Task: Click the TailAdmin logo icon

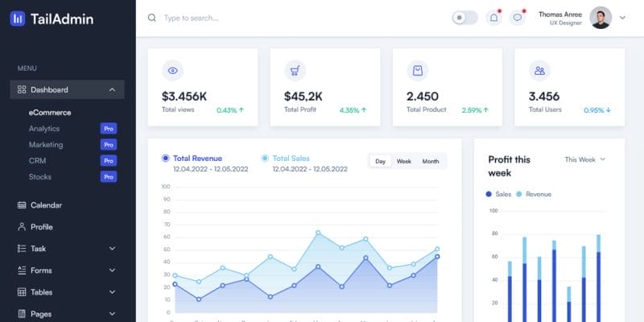Action: tap(17, 19)
